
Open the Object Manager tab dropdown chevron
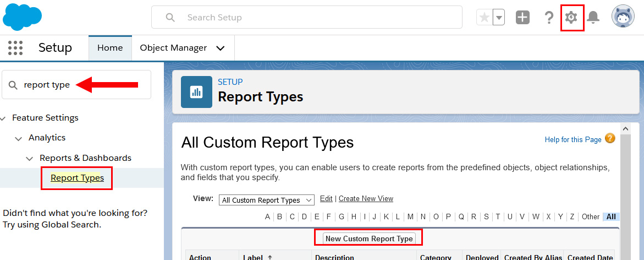coord(221,48)
